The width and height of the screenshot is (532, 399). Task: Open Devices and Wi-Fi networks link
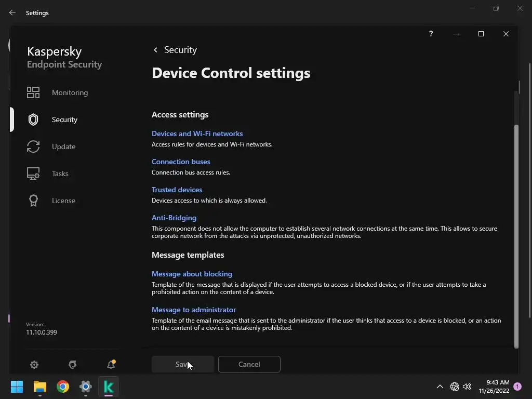coord(197,134)
